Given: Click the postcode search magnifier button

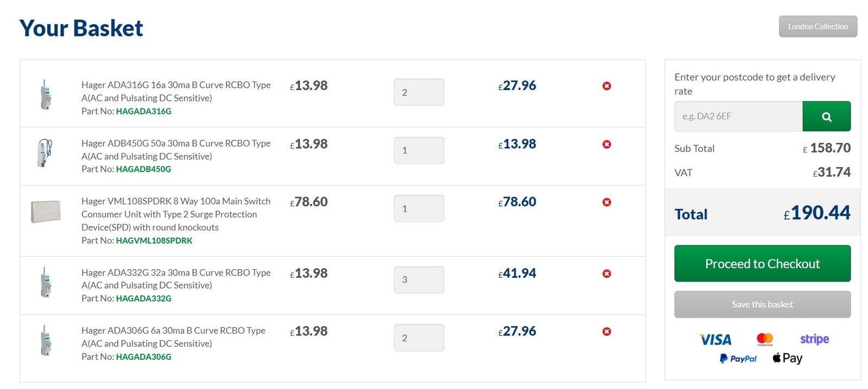Looking at the screenshot, I should point(826,116).
